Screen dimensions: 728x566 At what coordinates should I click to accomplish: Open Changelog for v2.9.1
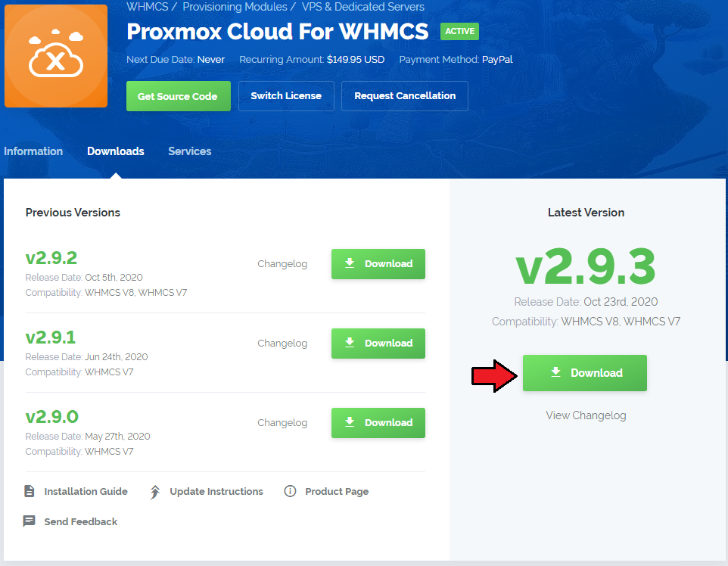click(282, 343)
